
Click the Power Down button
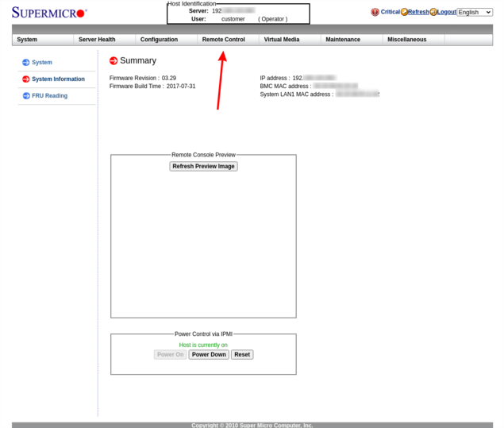209,355
